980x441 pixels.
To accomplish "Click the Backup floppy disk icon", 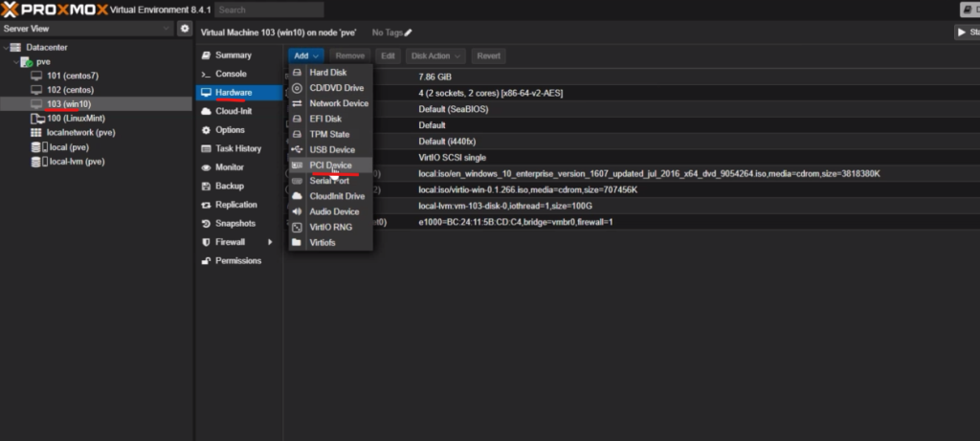I will 206,187.
